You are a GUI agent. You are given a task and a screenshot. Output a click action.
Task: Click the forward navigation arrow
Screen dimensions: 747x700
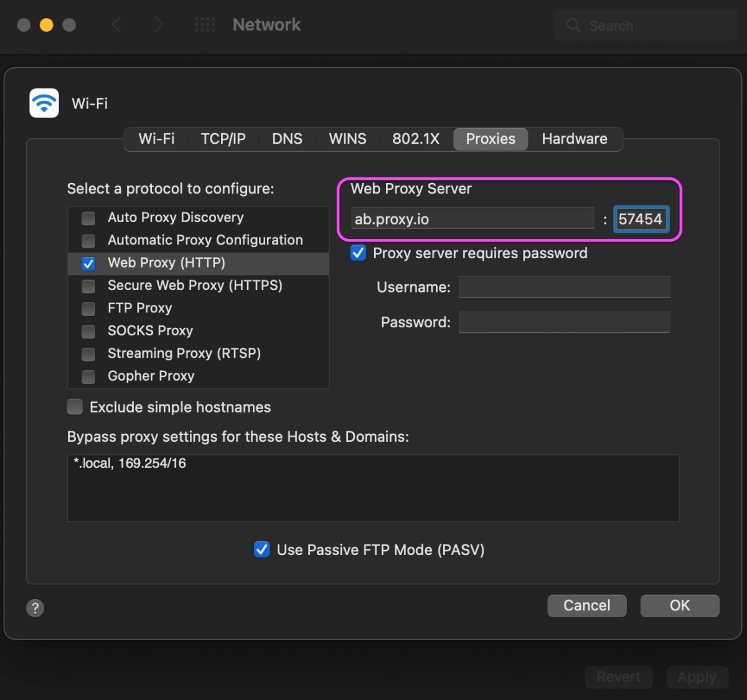(x=159, y=24)
